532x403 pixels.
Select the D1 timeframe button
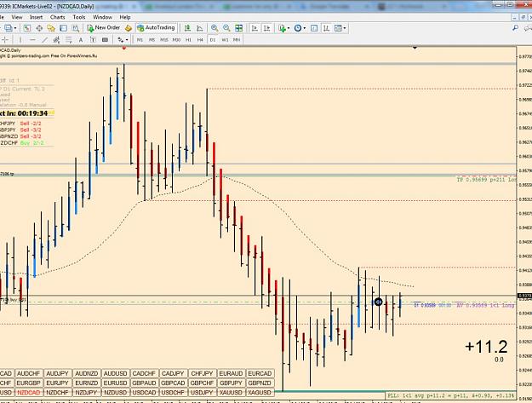[213, 40]
